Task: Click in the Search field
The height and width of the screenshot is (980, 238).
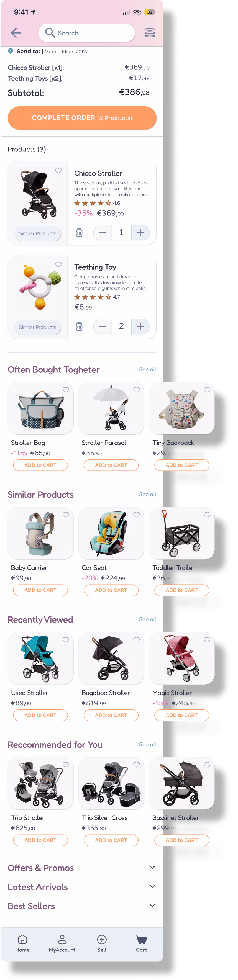Action: tap(86, 33)
